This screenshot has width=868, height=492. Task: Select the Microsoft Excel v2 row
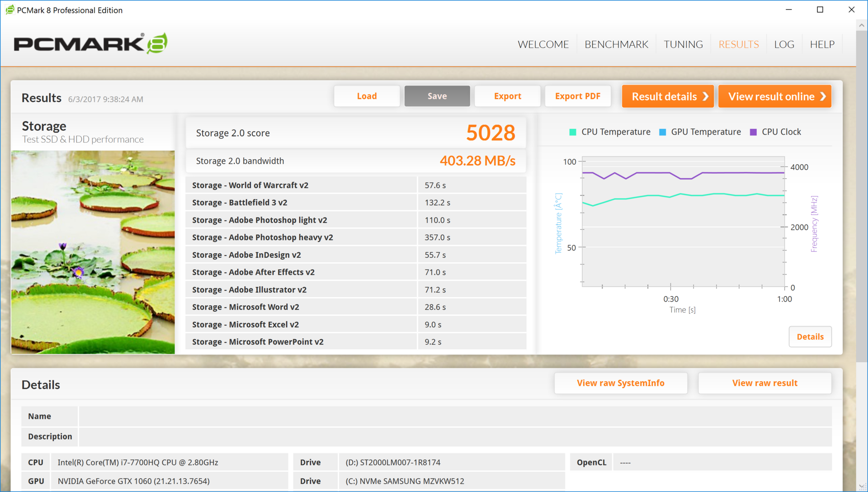click(356, 324)
